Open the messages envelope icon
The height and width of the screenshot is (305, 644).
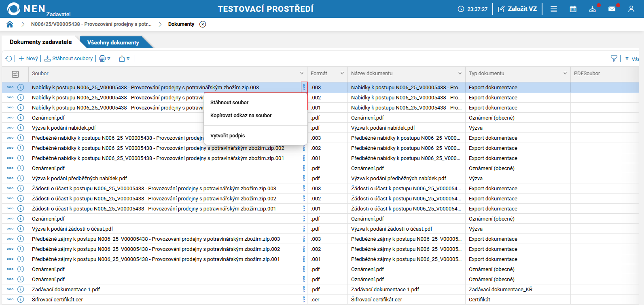coord(612,9)
